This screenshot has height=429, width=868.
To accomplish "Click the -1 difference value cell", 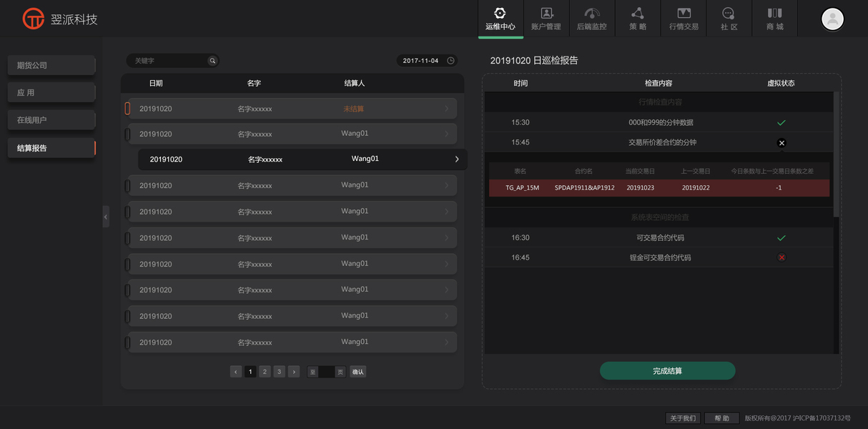I will point(778,188).
